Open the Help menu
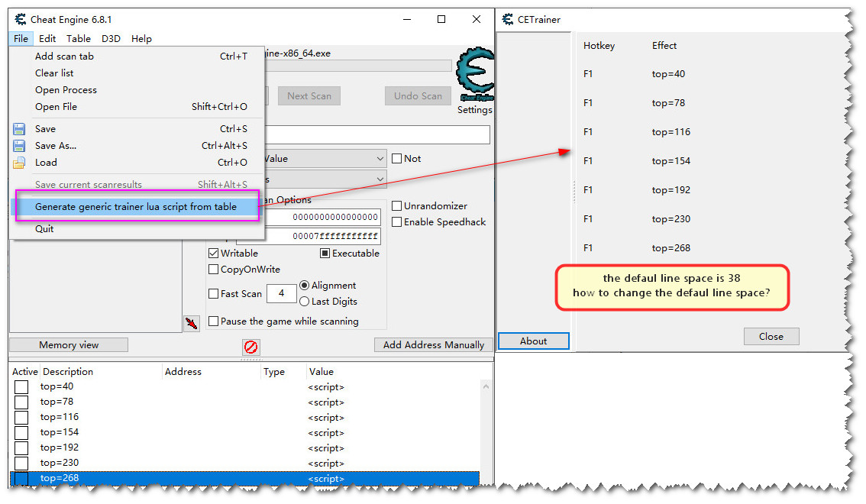Image resolution: width=866 pixels, height=504 pixels. (x=141, y=39)
